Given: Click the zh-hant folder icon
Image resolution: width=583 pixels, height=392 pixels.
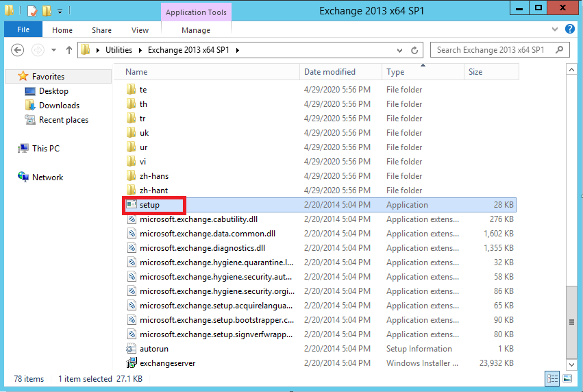Looking at the screenshot, I should [x=131, y=190].
